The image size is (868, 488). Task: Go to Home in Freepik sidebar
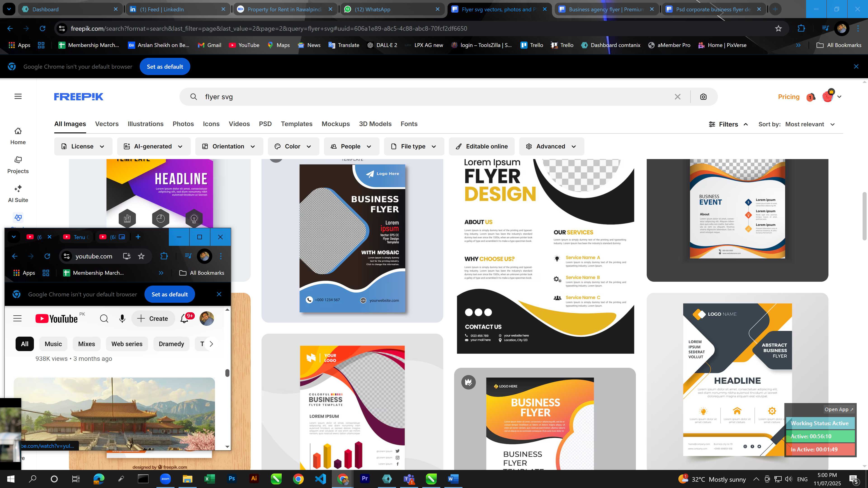18,136
